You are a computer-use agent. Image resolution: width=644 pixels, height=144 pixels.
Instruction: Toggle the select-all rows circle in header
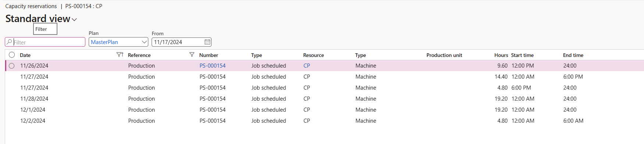[12, 55]
